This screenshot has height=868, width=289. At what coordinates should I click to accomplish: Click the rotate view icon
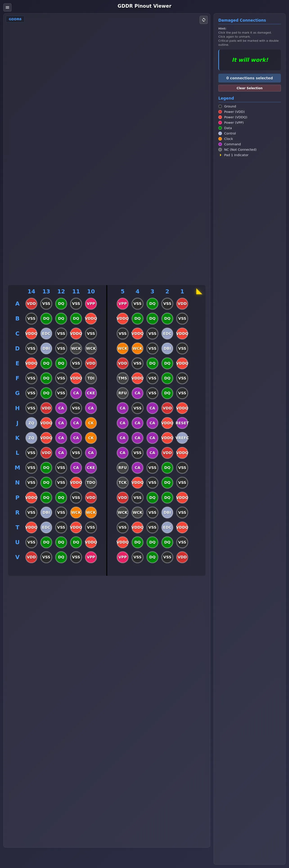[203, 20]
